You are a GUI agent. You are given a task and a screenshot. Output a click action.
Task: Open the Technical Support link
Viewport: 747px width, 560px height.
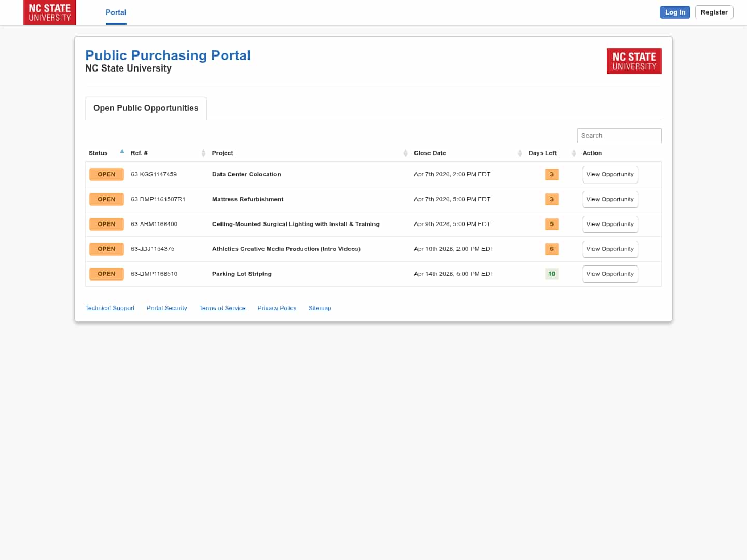109,308
